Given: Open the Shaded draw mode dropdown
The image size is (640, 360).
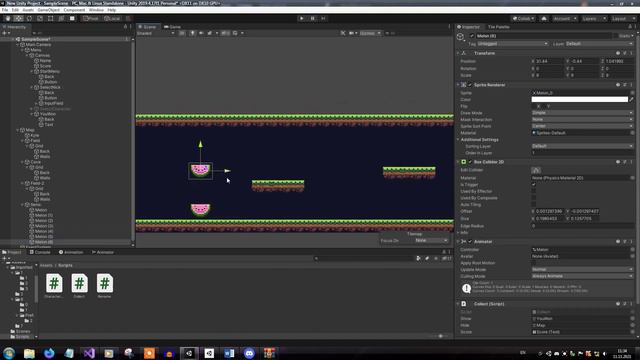Looking at the screenshot, I should click(156, 33).
